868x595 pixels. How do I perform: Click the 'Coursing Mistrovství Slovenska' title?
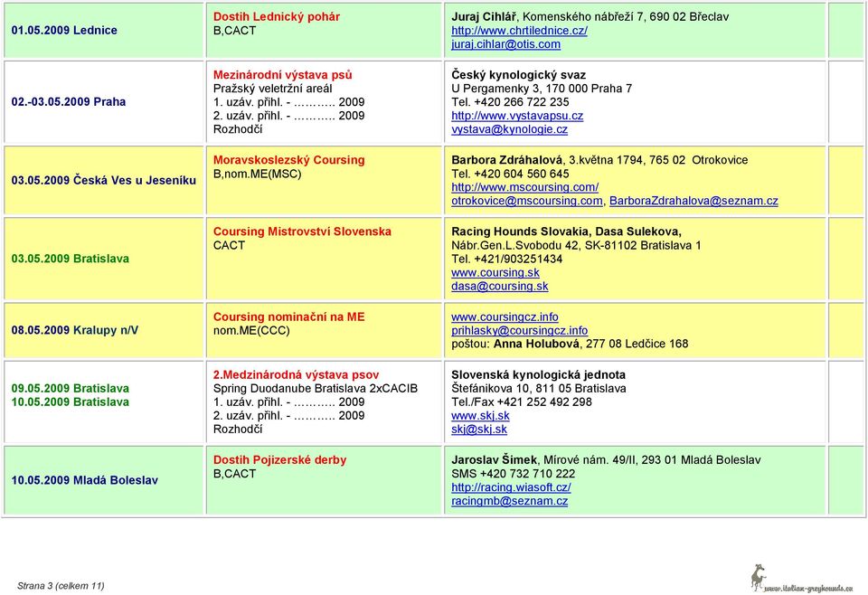point(302,231)
